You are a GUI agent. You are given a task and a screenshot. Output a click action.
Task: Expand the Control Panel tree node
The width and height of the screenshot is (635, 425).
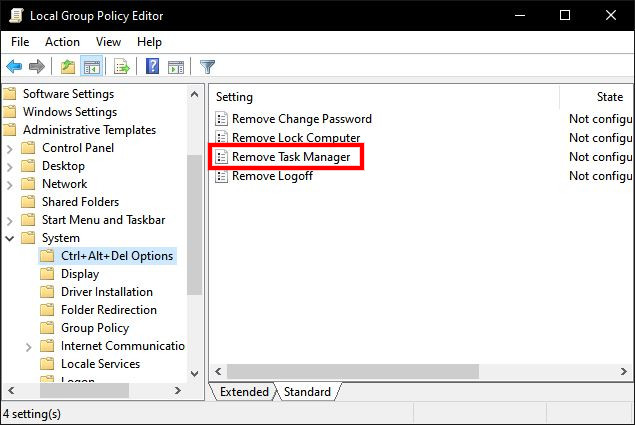pyautogui.click(x=10, y=149)
